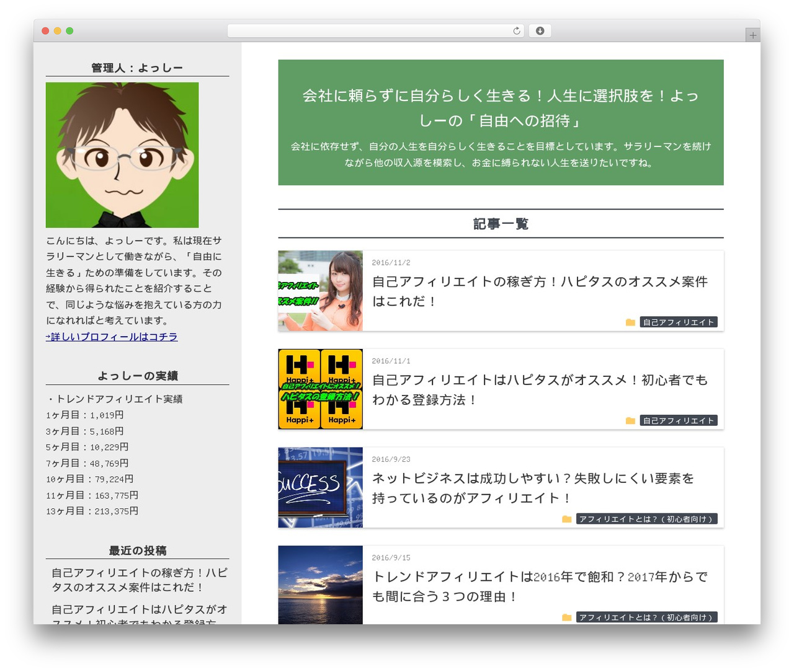The image size is (794, 672).
Task: Open the browser downloads button
Action: pos(540,31)
